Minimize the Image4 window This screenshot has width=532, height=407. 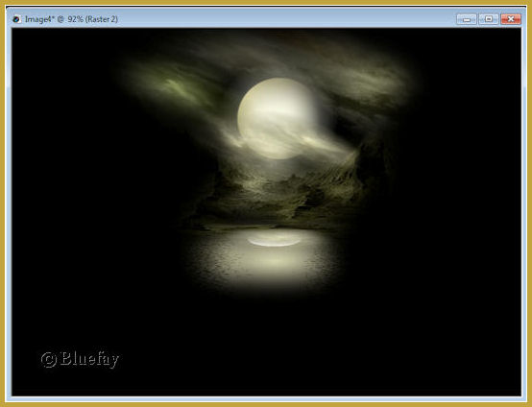[x=467, y=19]
